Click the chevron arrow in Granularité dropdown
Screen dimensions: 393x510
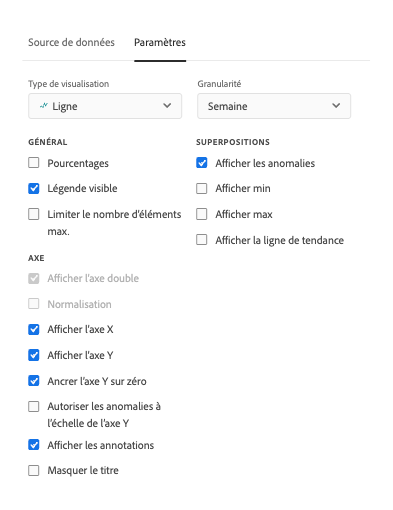point(336,106)
